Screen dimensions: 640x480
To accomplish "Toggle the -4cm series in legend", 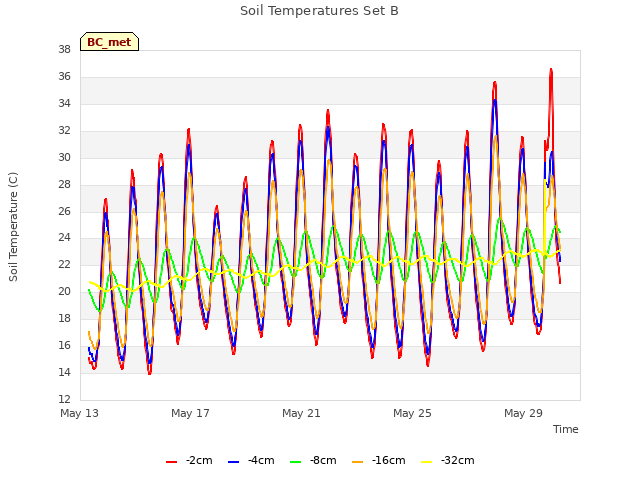I will pyautogui.click(x=251, y=461).
